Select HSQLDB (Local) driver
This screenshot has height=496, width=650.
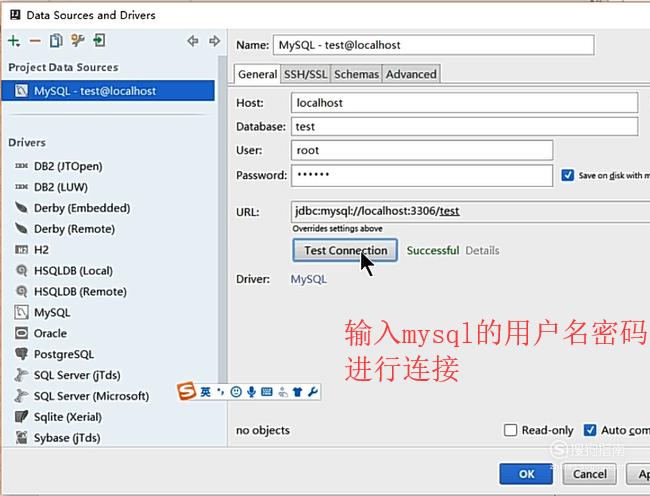(73, 271)
